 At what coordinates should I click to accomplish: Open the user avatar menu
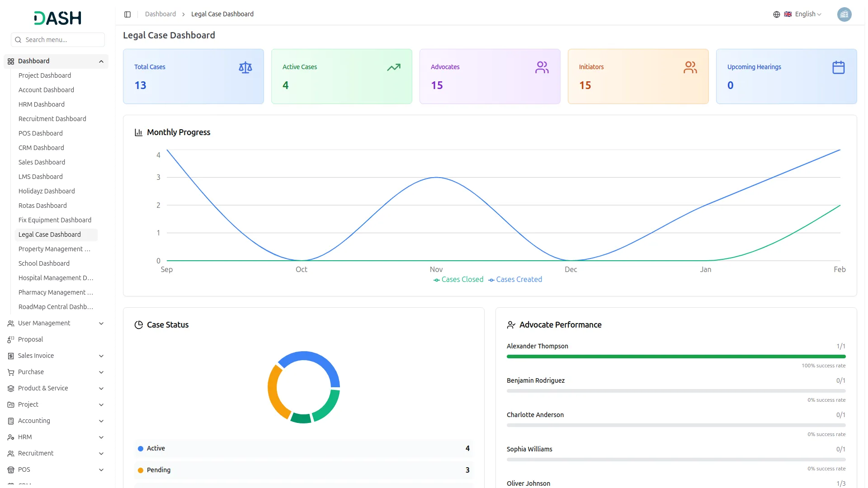click(844, 14)
